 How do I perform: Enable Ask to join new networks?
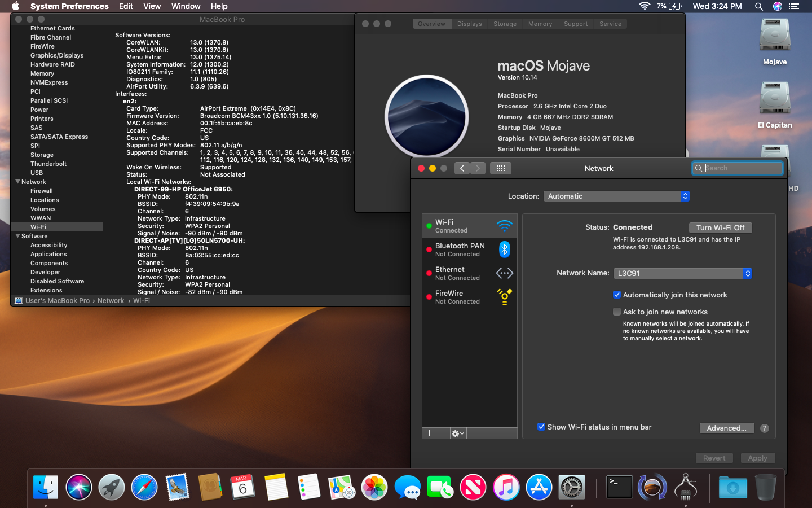tap(617, 312)
